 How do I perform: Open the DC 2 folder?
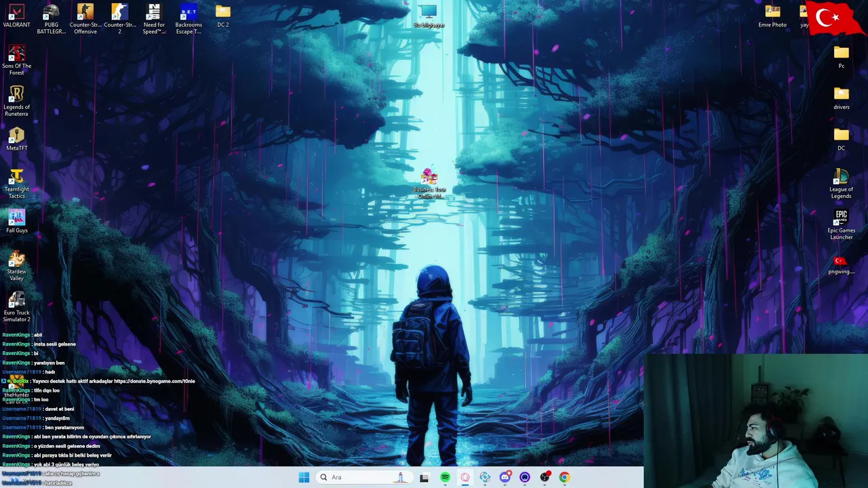[x=223, y=16]
